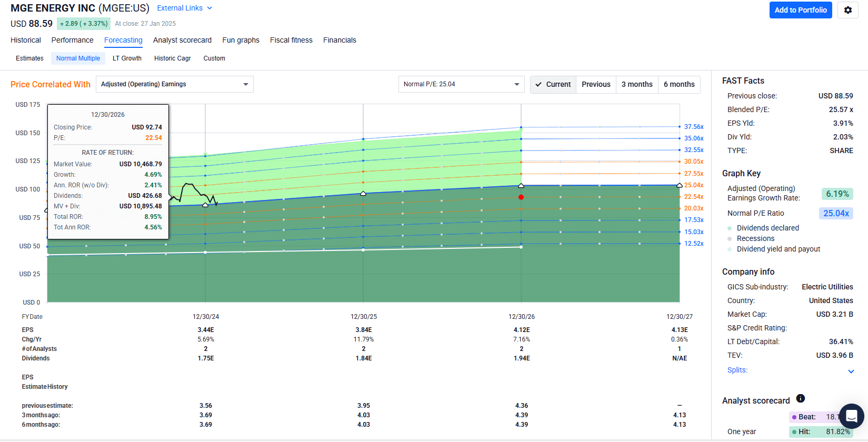The height and width of the screenshot is (442, 868).
Task: Click white triangle marker at 12/30/26
Action: click(x=521, y=186)
